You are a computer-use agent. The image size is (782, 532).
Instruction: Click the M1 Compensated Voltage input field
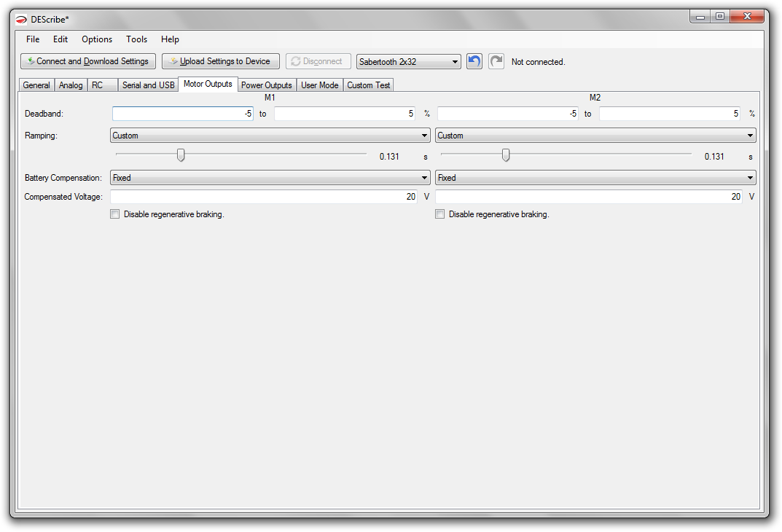pyautogui.click(x=264, y=197)
